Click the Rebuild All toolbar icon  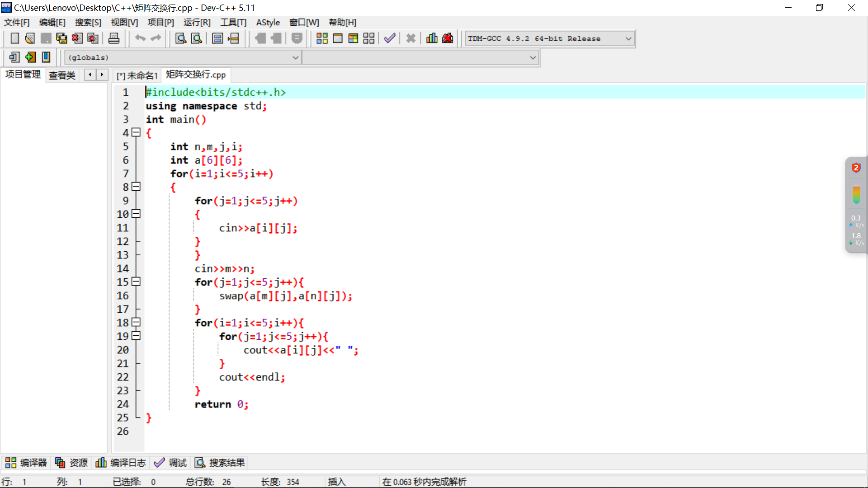(x=369, y=38)
